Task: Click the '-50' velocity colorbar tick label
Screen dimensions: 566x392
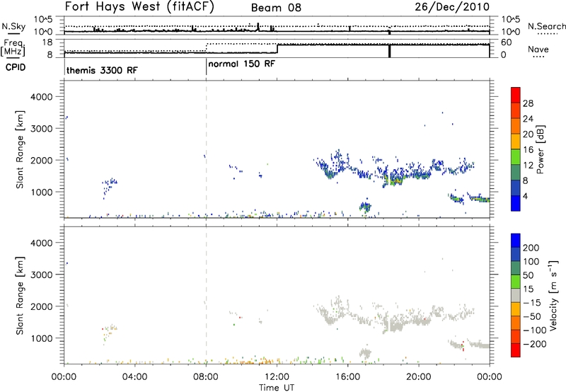Action: pyautogui.click(x=532, y=316)
